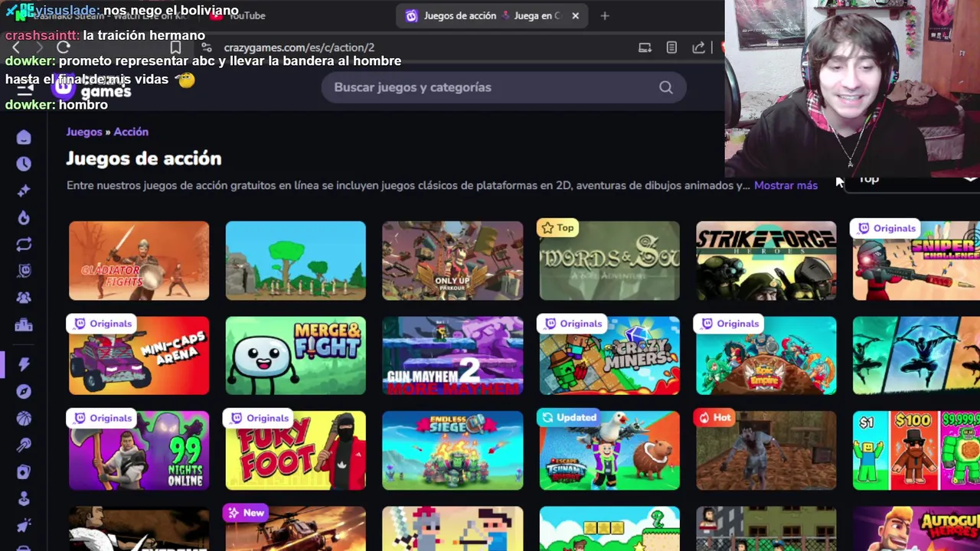Image resolution: width=980 pixels, height=551 pixels.
Task: Go back in browser
Action: pos(16,47)
